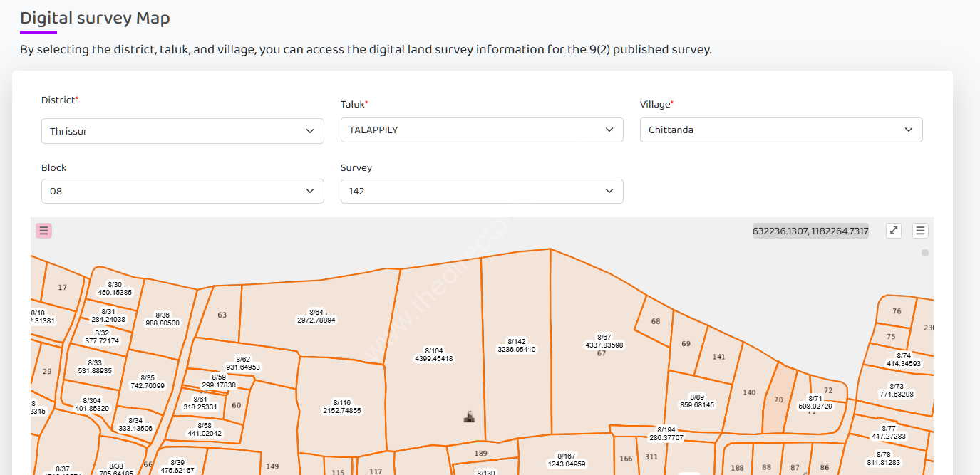
Task: Open the District dropdown showing Thrissur
Action: [x=182, y=130]
